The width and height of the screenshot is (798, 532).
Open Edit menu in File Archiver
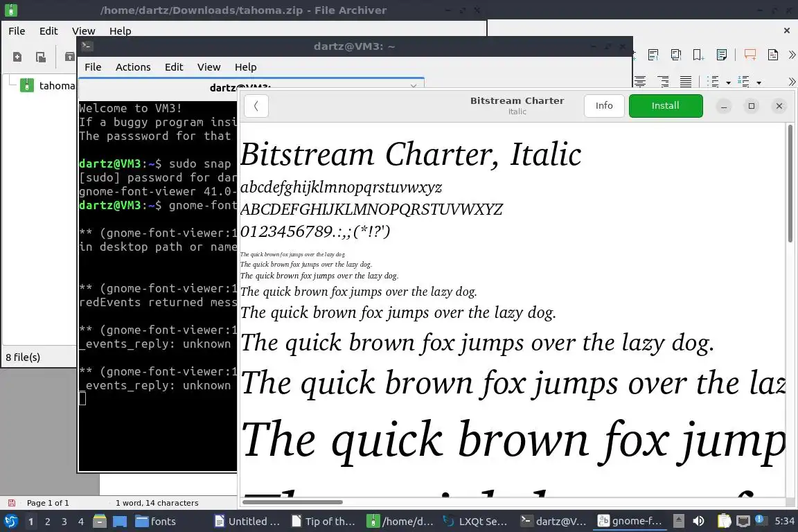[48, 31]
